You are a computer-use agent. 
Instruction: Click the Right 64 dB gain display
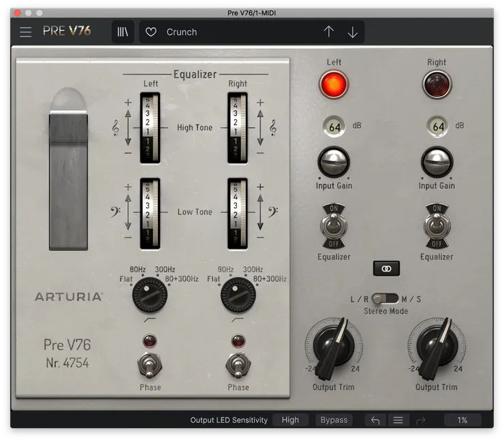pos(438,127)
